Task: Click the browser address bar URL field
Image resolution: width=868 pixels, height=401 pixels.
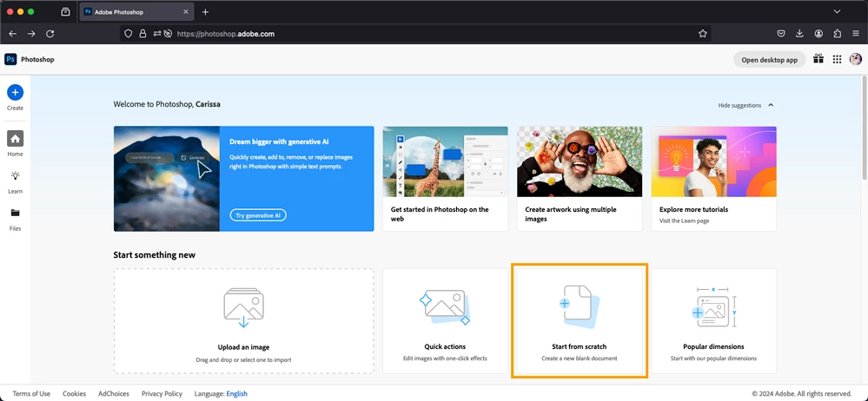Action: tap(415, 34)
